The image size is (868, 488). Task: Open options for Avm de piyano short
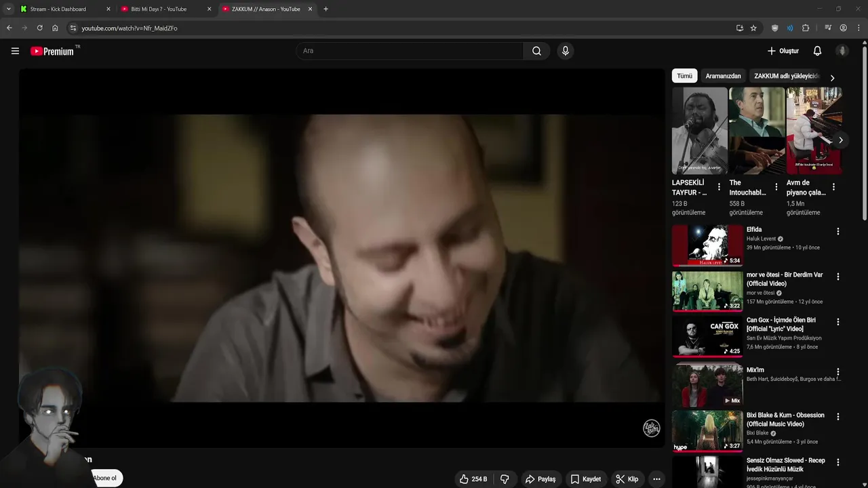click(833, 187)
